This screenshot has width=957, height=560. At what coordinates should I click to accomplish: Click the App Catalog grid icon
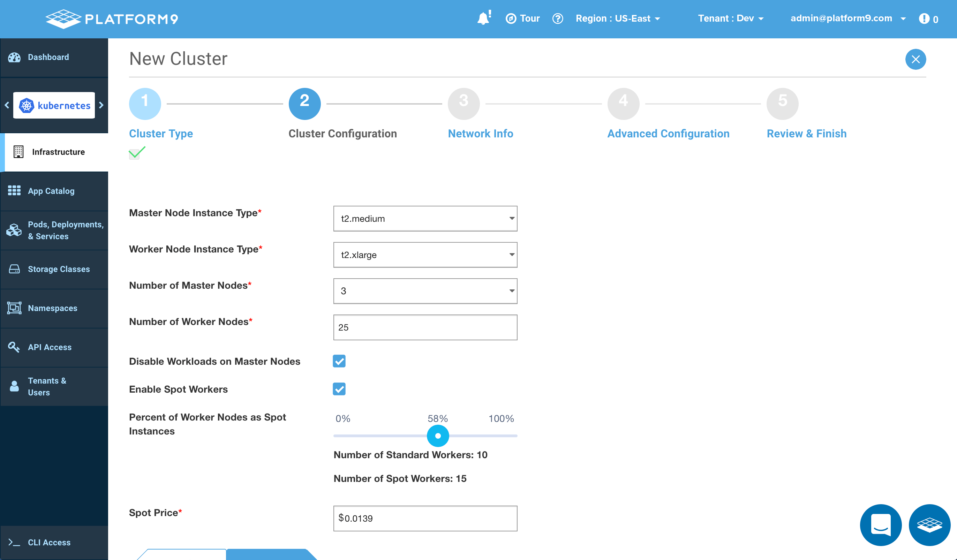14,191
